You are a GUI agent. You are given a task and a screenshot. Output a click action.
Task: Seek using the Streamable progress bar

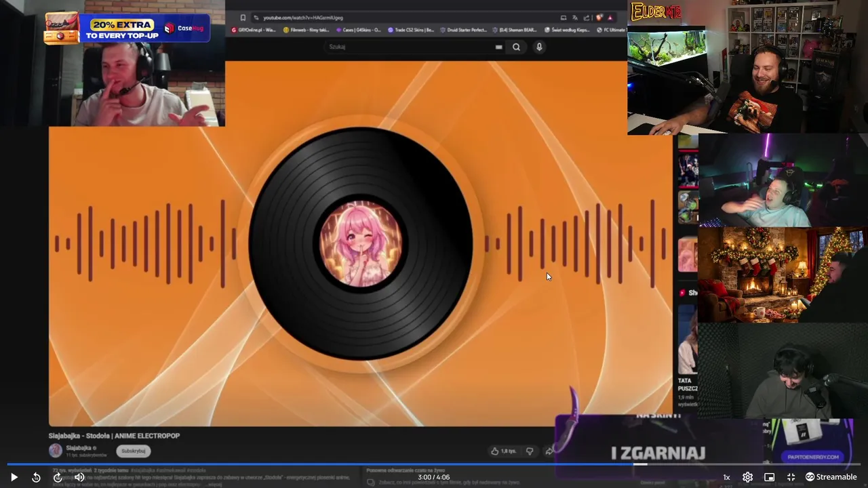pyautogui.click(x=434, y=465)
